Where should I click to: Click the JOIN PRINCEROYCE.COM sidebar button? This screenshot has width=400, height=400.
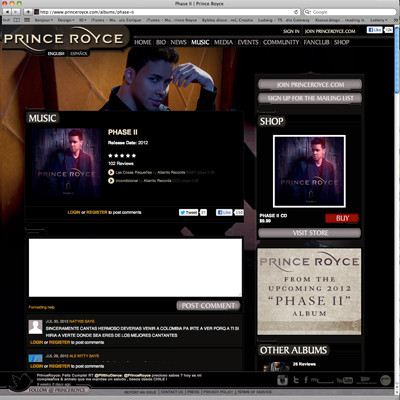pyautogui.click(x=310, y=85)
